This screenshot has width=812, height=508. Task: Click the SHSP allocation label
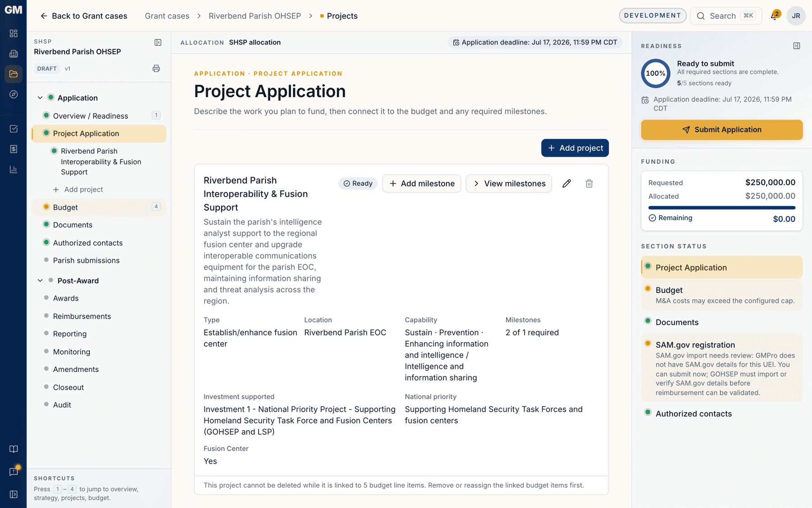(x=254, y=42)
